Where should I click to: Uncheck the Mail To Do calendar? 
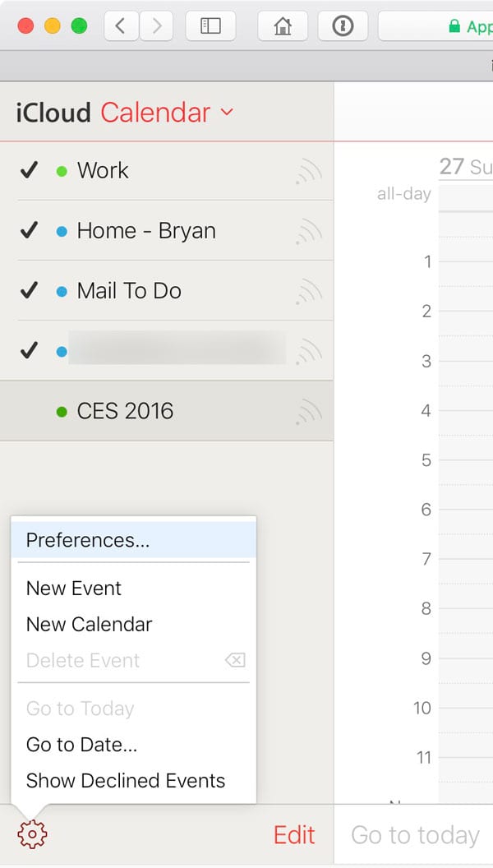[x=30, y=291]
